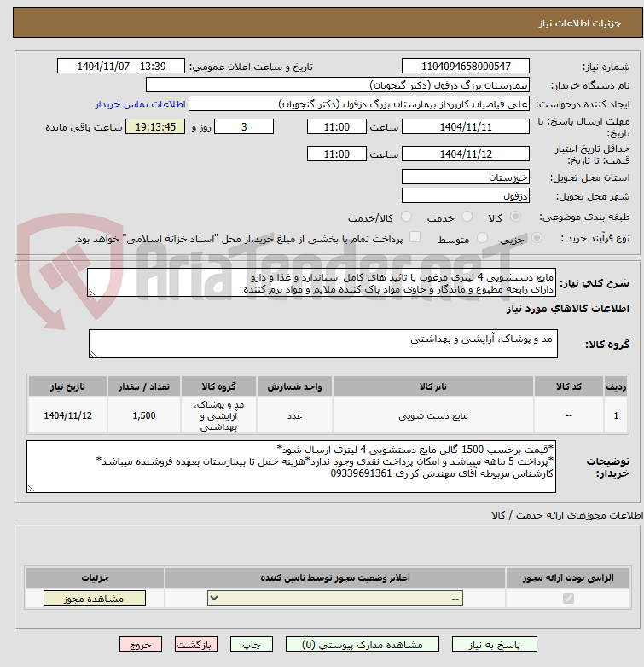Click the الزامی بودن ارائه مجوز header
The width and height of the screenshot is (644, 667).
pyautogui.click(x=568, y=577)
